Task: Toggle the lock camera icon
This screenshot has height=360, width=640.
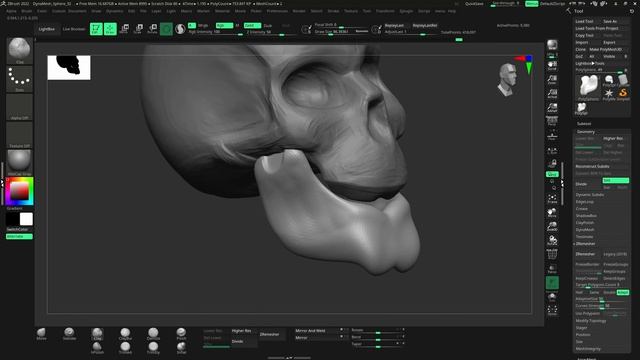Action: (552, 164)
